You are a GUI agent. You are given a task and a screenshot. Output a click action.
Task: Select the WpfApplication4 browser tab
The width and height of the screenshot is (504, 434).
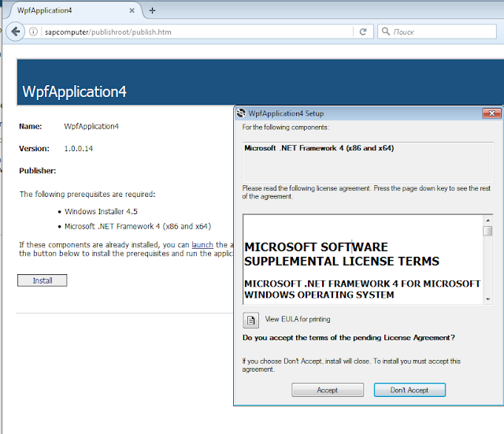[x=74, y=10]
